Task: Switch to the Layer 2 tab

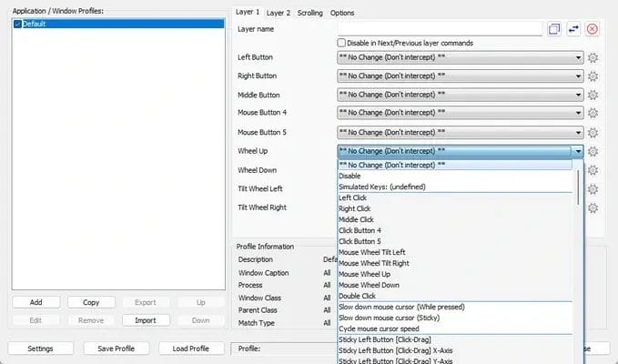Action: tap(279, 13)
